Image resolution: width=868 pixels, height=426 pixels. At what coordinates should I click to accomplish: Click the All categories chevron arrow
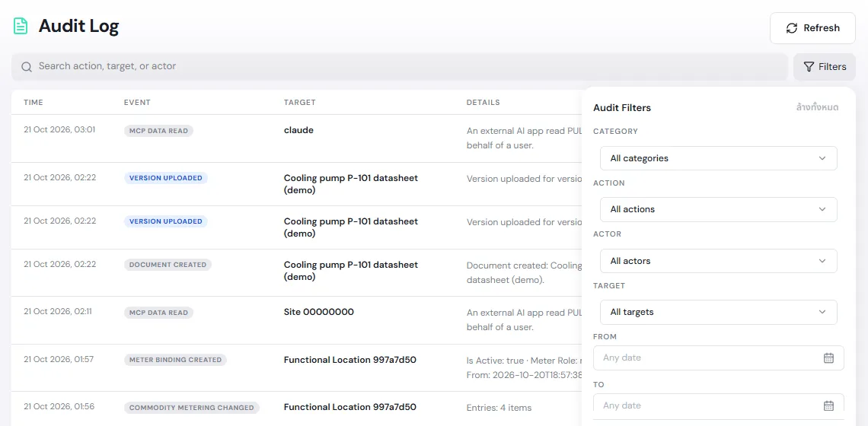822,158
